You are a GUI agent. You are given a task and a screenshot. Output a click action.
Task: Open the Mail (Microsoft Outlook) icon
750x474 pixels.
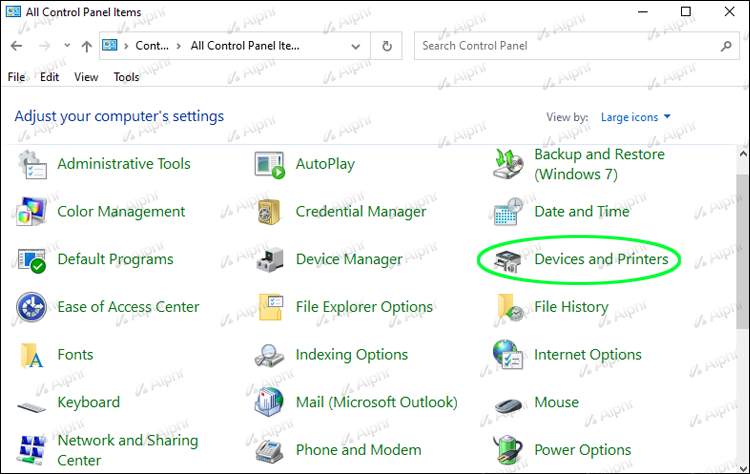pyautogui.click(x=270, y=403)
